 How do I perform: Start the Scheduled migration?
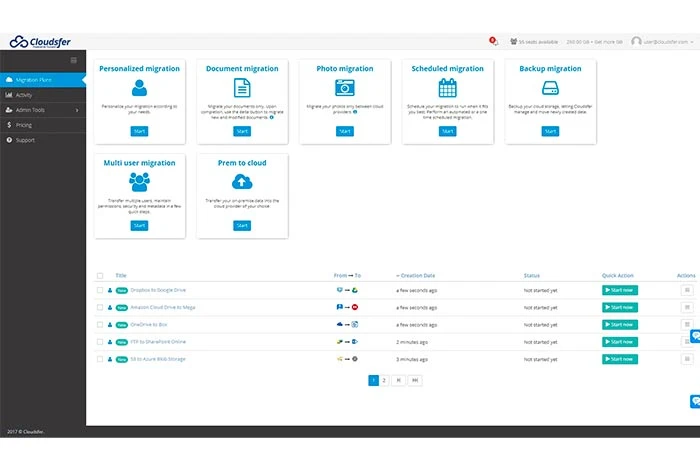[447, 131]
